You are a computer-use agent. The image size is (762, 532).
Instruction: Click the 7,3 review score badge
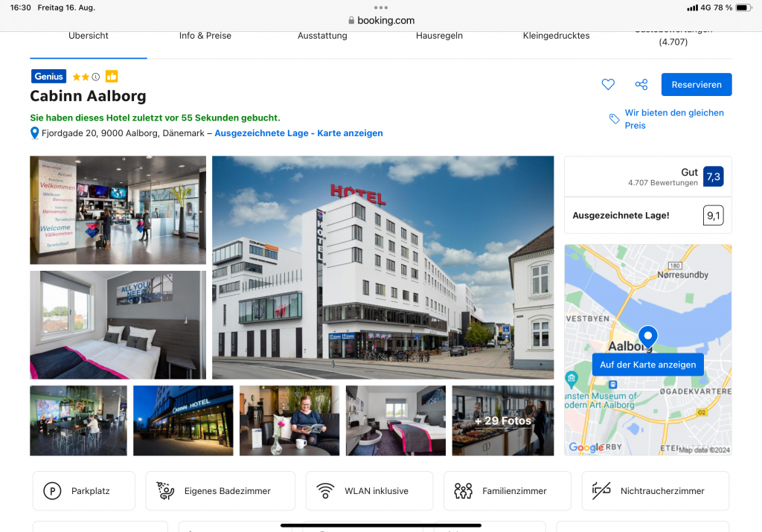point(713,177)
